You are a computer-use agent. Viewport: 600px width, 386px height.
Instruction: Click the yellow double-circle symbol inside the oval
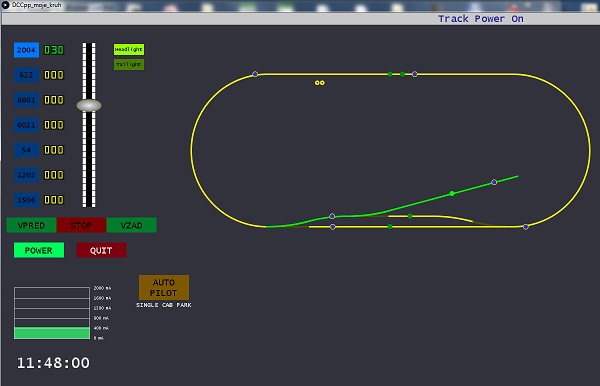[320, 83]
